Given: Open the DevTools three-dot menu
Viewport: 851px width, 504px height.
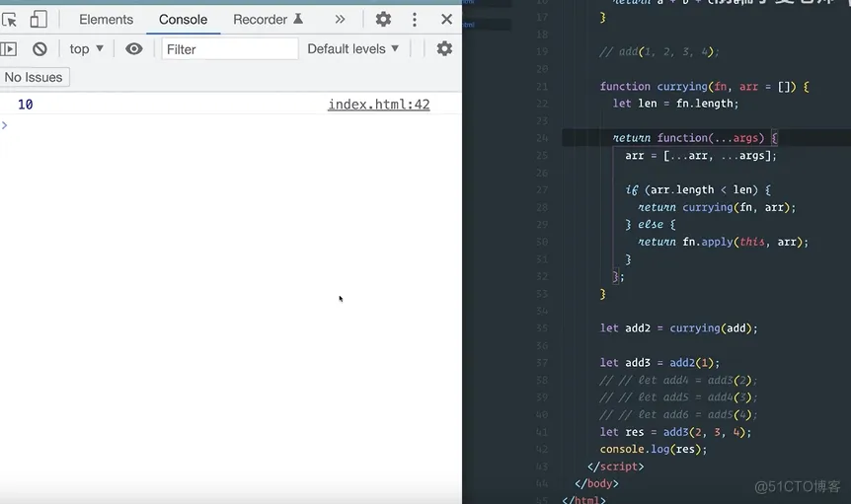Looking at the screenshot, I should [x=415, y=20].
